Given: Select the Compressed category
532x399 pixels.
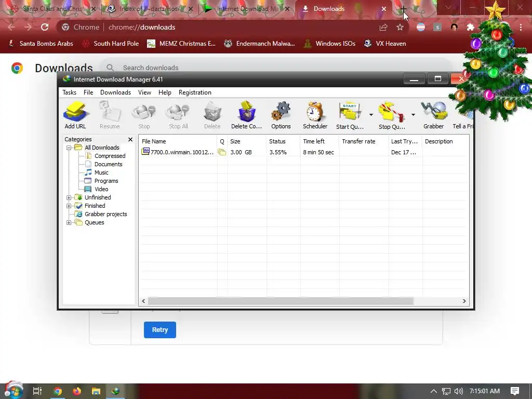Looking at the screenshot, I should pyautogui.click(x=110, y=156).
